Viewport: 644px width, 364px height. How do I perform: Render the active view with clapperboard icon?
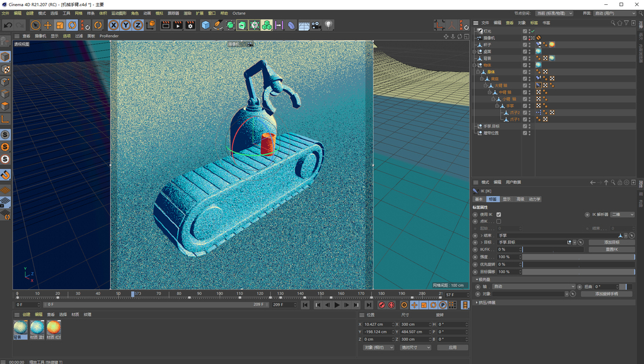tap(166, 25)
